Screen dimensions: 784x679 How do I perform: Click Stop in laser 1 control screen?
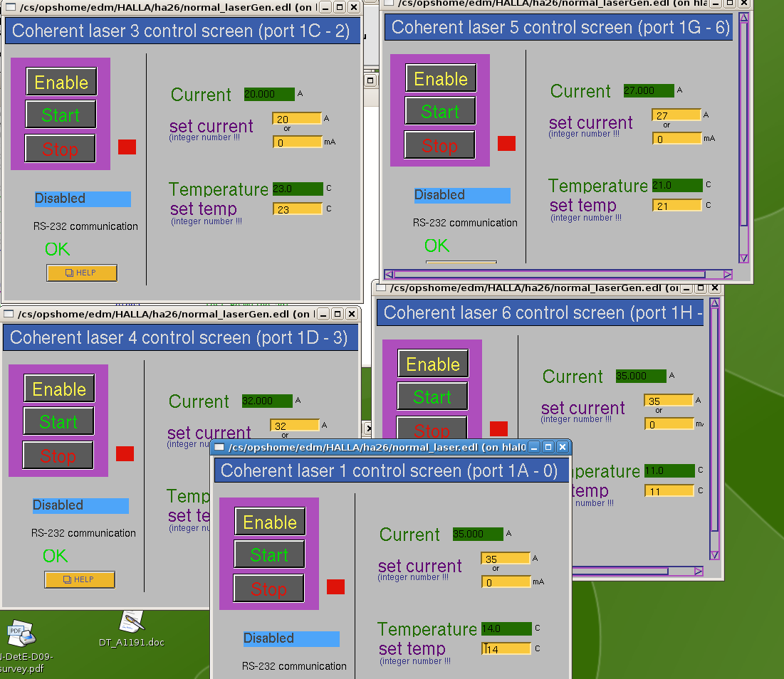click(x=269, y=589)
